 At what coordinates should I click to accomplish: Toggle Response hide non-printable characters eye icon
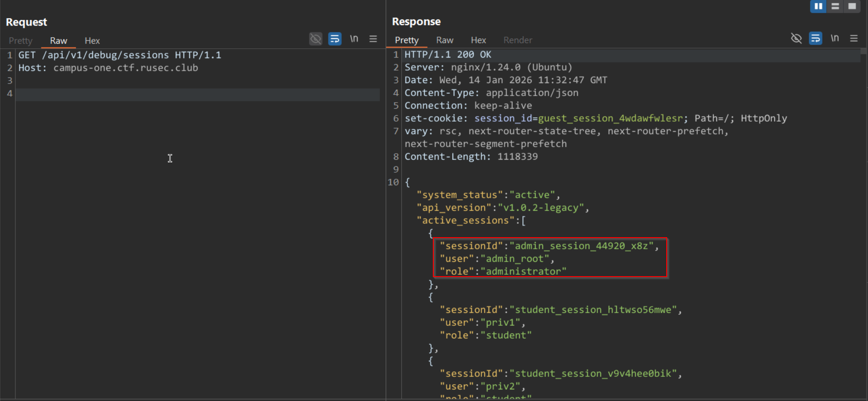(x=796, y=39)
